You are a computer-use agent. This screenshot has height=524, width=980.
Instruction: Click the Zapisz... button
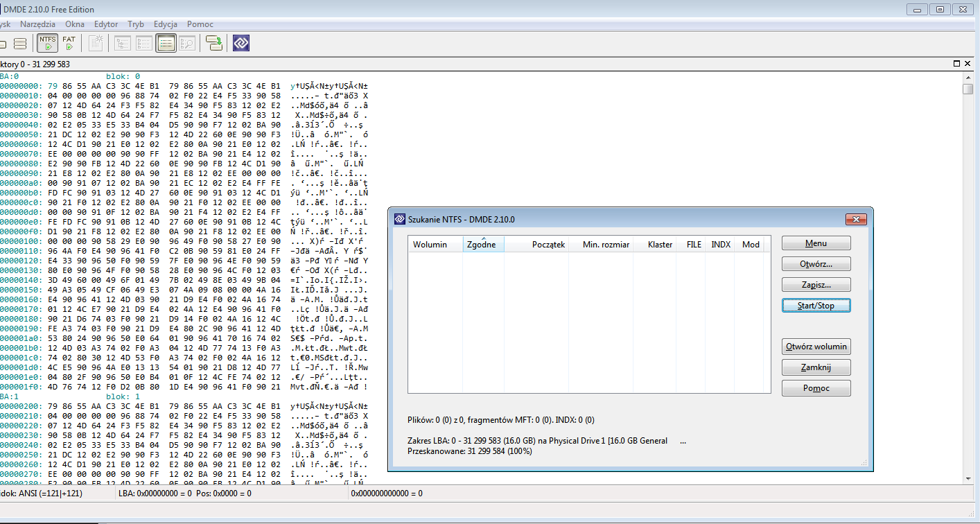(x=816, y=285)
